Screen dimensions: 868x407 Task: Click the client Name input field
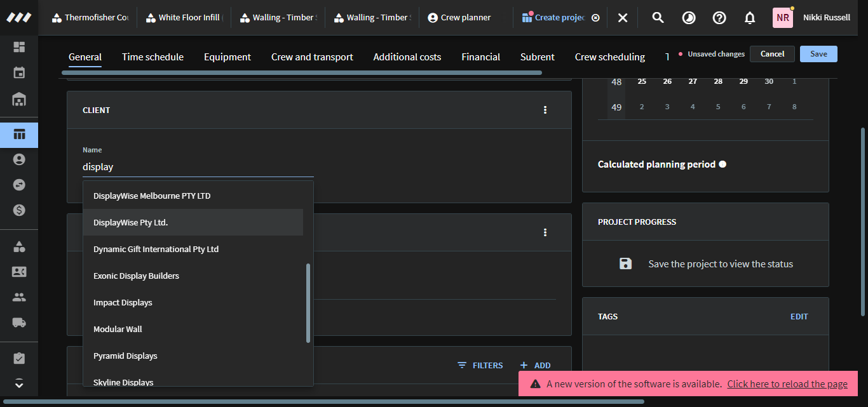coord(198,167)
